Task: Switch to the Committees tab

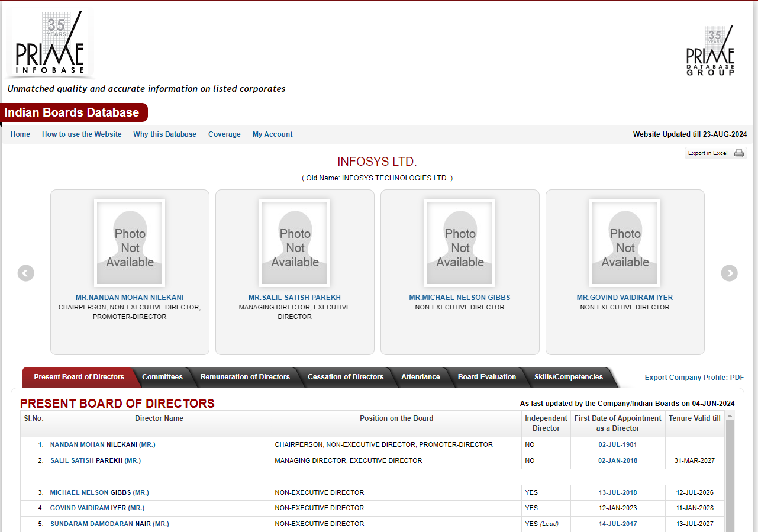Action: (162, 377)
